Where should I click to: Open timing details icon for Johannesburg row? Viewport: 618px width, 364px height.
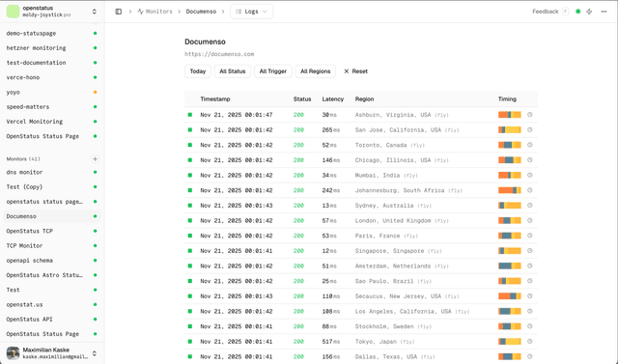click(530, 190)
